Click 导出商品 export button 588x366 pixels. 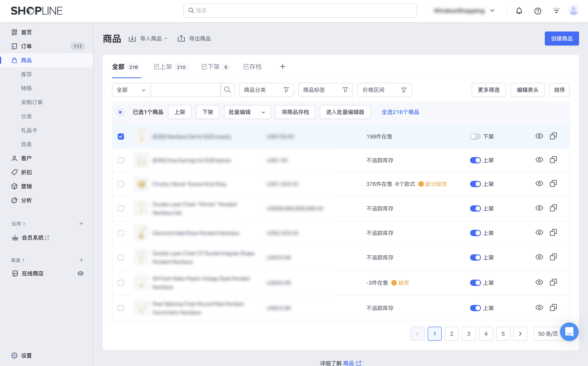click(194, 39)
